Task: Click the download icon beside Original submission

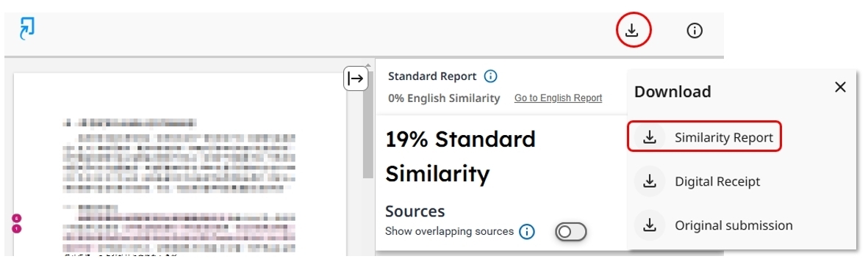Action: (x=649, y=225)
